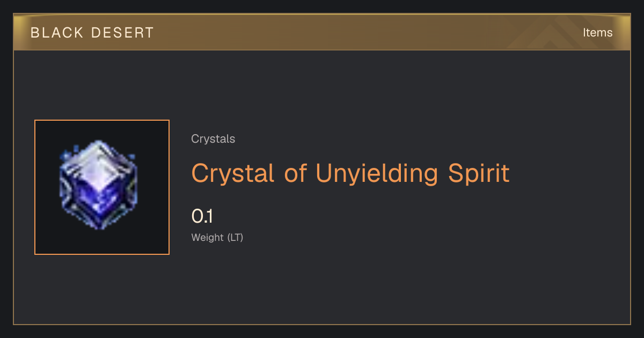Select the 0.1 weight value

point(202,217)
